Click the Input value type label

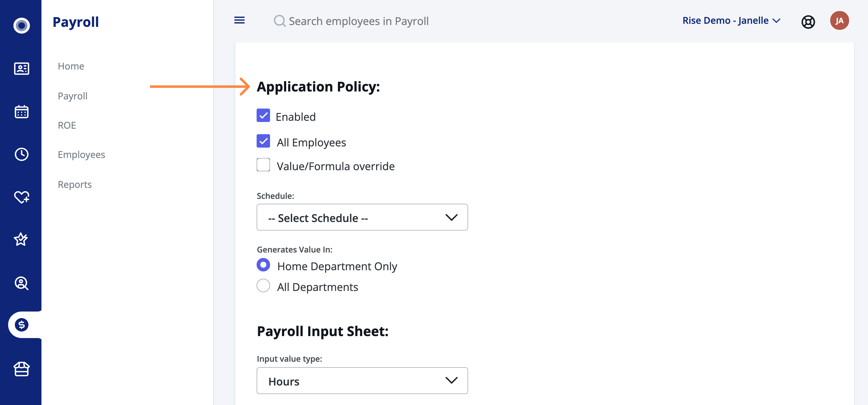tap(289, 359)
